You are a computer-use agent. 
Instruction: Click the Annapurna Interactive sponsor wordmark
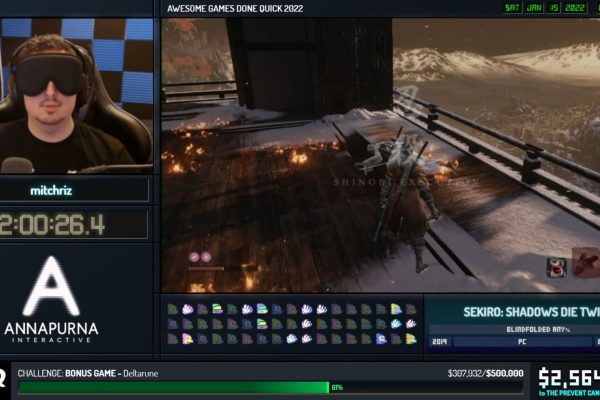pyautogui.click(x=51, y=332)
